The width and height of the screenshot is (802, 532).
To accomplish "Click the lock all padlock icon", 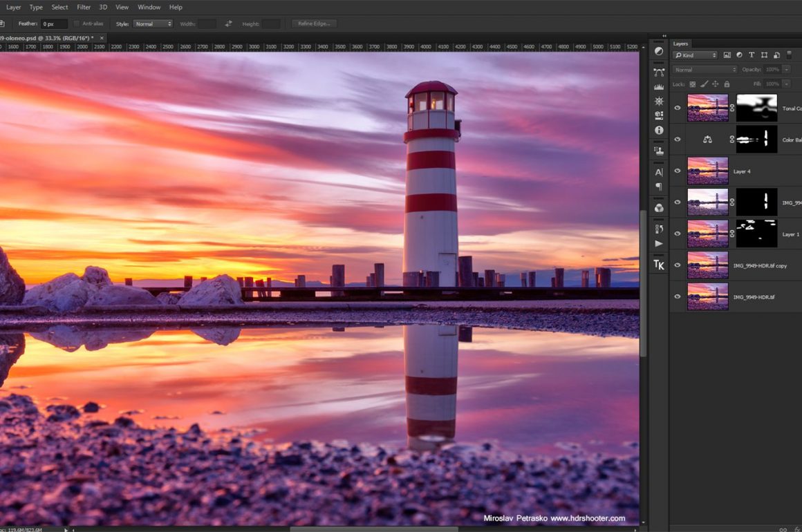I will 726,84.
